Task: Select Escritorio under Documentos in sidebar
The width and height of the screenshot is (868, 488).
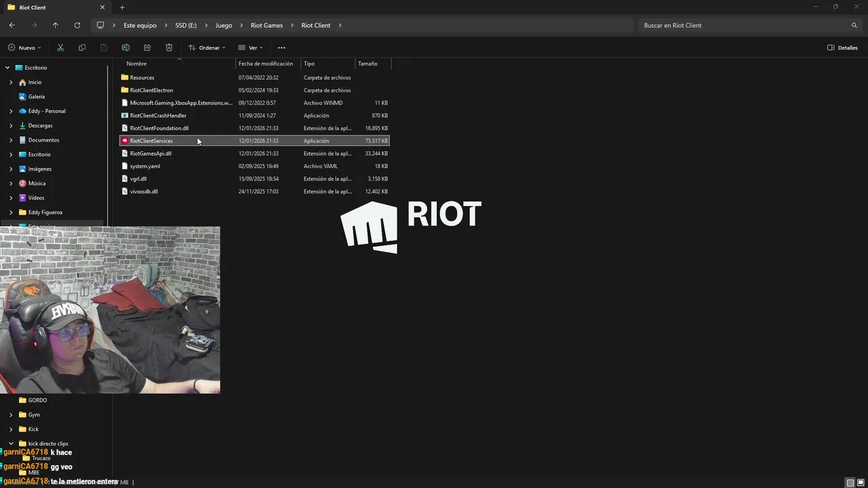Action: coord(39,155)
